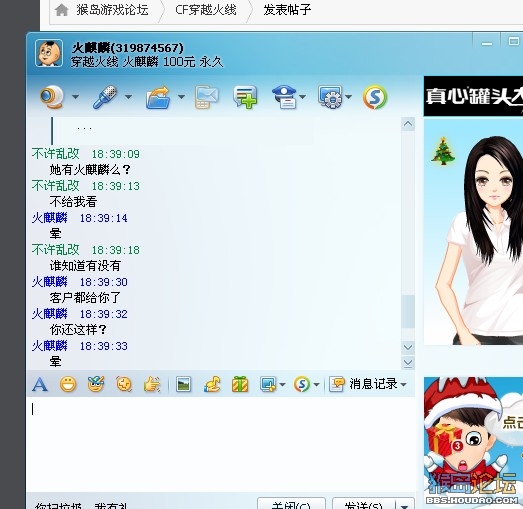Expand the Sogou search options arrow
Screen dimensions: 523x509
(x=317, y=385)
